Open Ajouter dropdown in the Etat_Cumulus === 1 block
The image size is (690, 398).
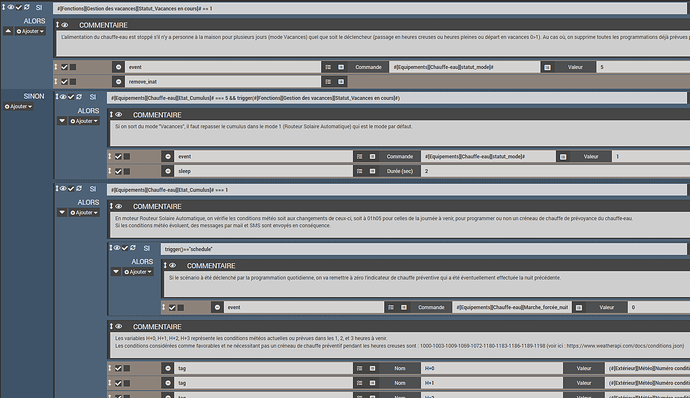click(x=84, y=213)
